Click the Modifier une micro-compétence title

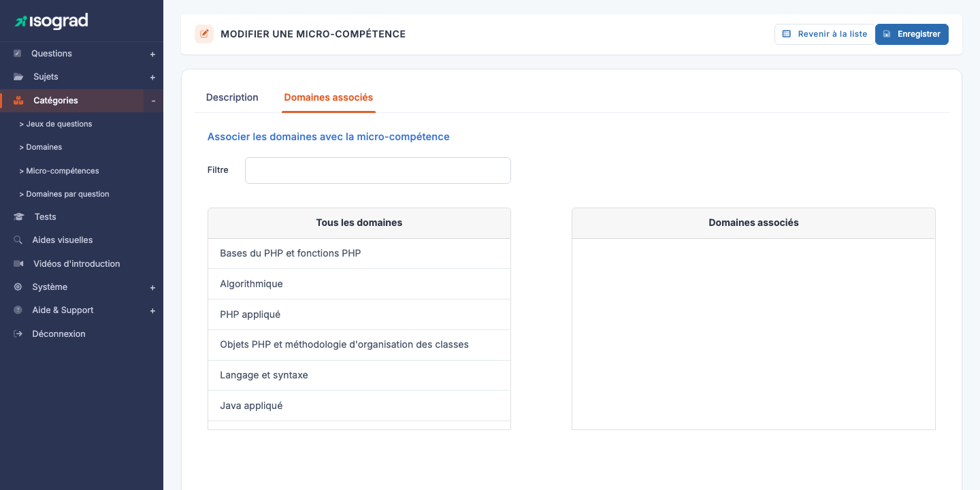click(x=313, y=34)
